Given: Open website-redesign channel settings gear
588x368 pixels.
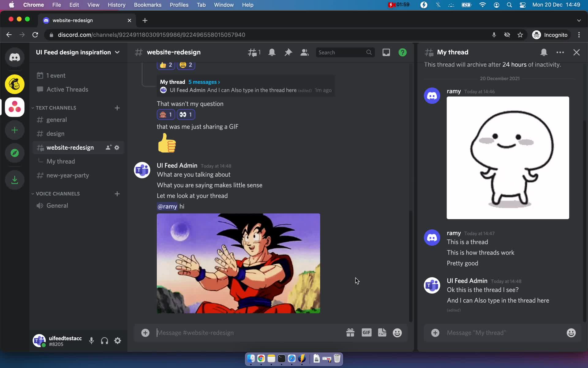Looking at the screenshot, I should pos(117,148).
